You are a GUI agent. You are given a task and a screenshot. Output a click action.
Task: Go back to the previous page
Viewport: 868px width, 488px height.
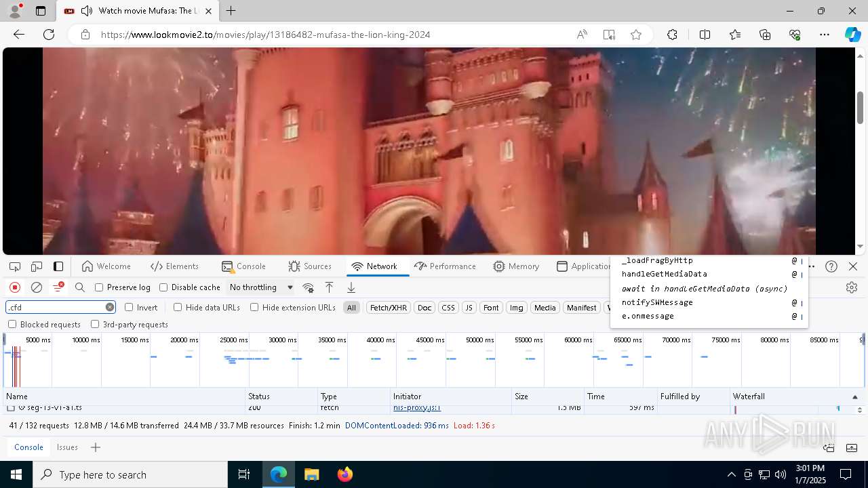point(19,35)
